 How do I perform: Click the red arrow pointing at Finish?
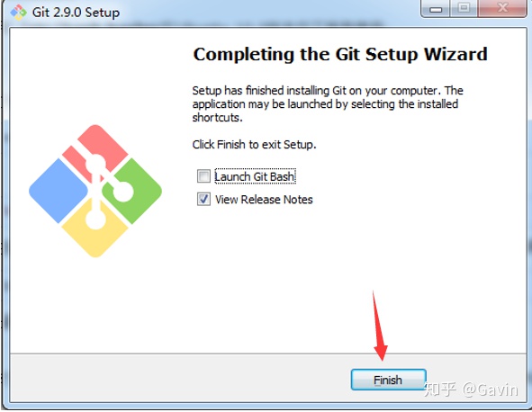[x=379, y=327]
